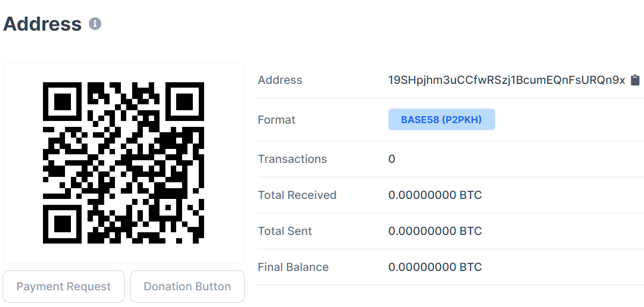This screenshot has width=644, height=307.
Task: Click the Total Sent label
Action: (285, 231)
